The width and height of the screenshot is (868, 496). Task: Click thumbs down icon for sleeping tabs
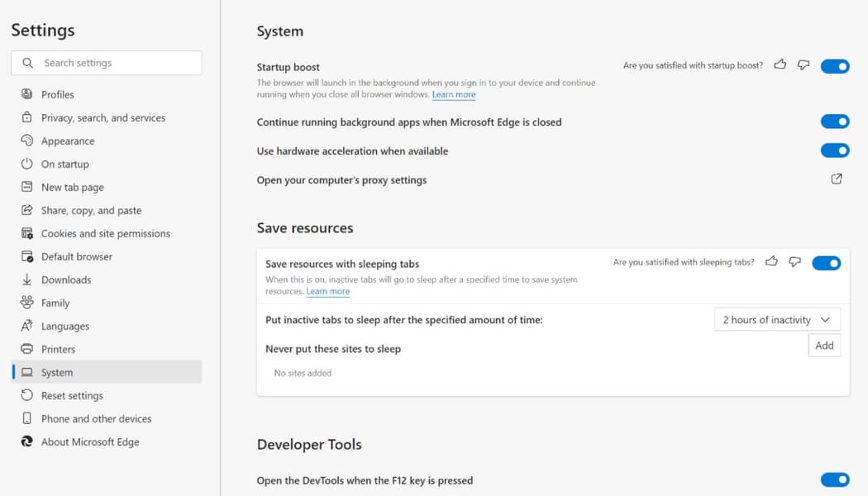(x=794, y=261)
